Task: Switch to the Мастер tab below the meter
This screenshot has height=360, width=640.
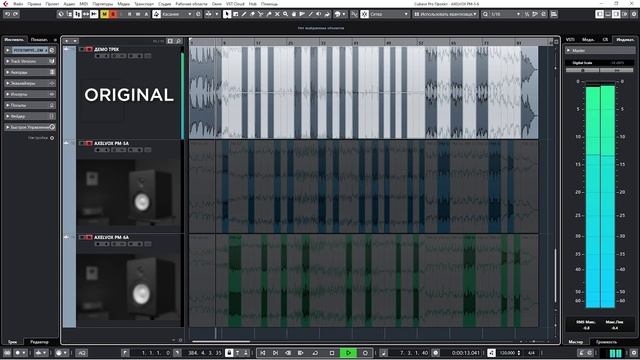Action: [576, 342]
